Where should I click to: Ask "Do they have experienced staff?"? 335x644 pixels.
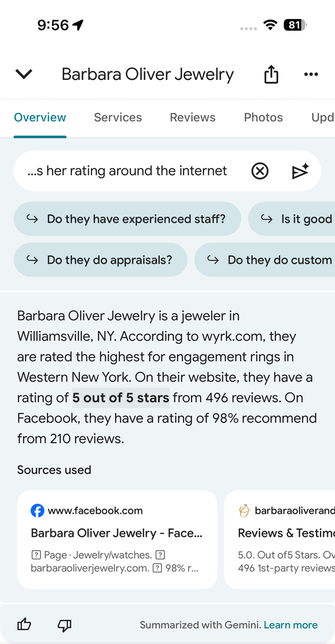127,219
